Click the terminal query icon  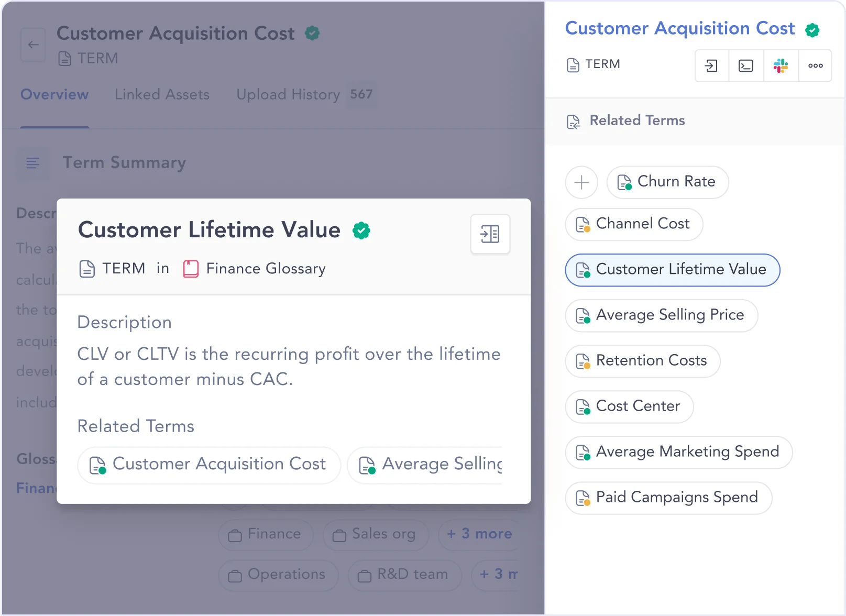tap(745, 66)
